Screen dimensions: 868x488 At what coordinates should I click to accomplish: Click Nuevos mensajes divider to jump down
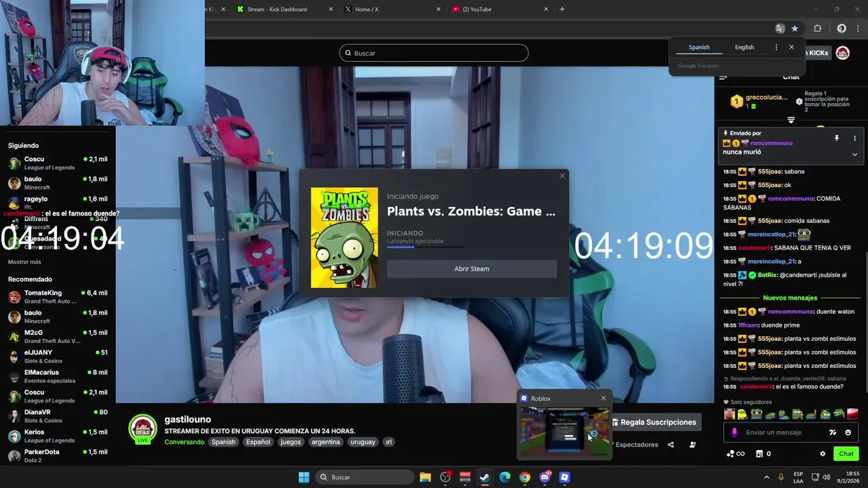[790, 298]
